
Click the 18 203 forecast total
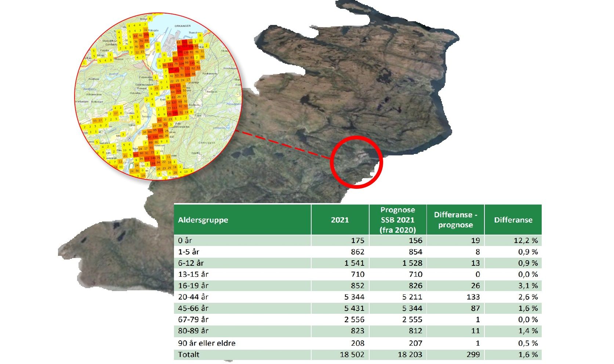tap(410, 354)
